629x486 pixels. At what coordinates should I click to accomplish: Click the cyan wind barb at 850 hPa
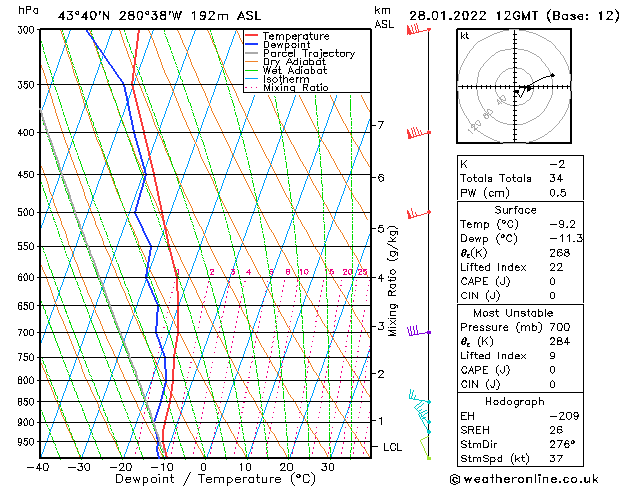coord(420,396)
